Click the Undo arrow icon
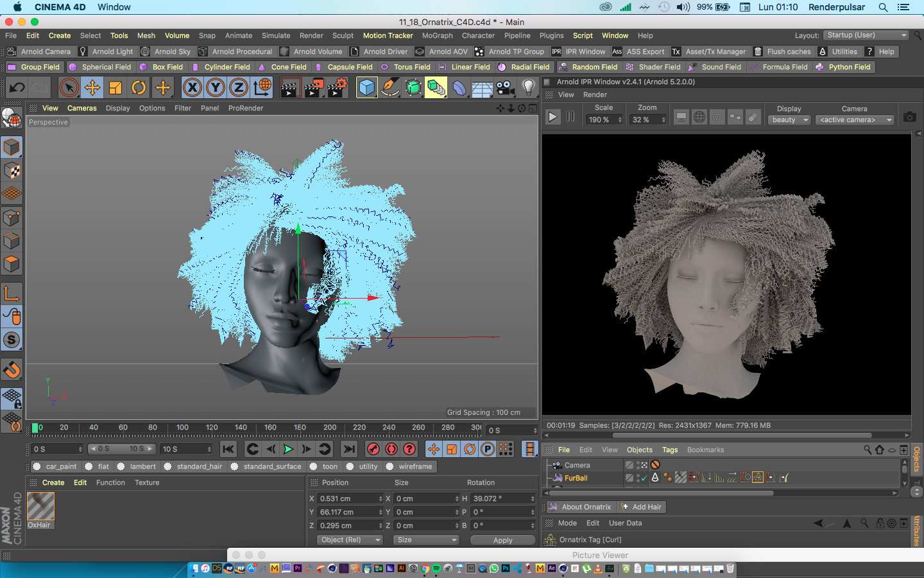The image size is (924, 578). tap(17, 87)
